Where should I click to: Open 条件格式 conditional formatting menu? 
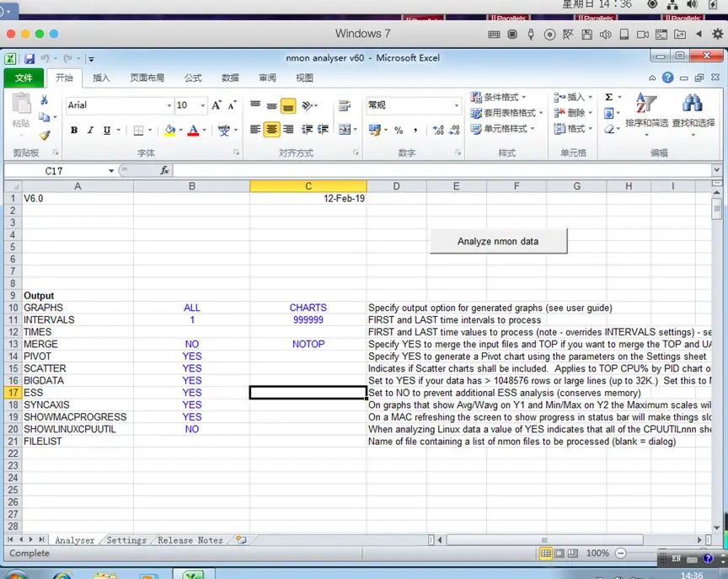tap(498, 97)
